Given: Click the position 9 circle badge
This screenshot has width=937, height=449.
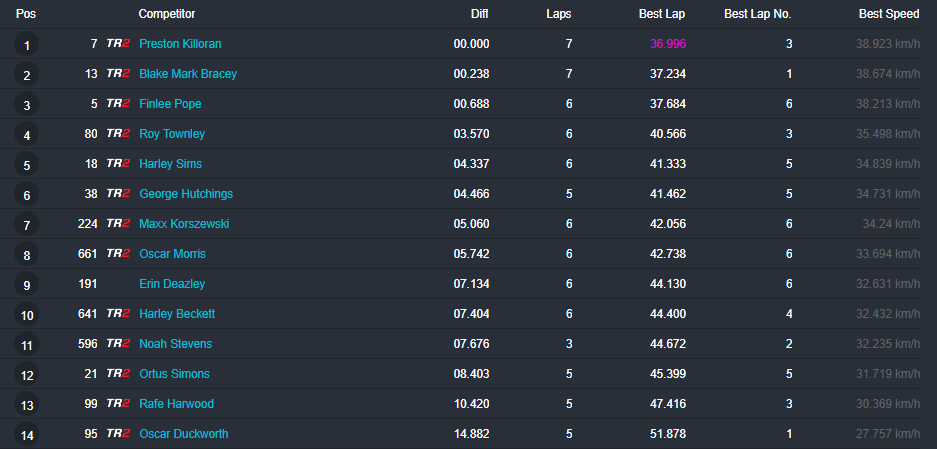Looking at the screenshot, I should click(27, 285).
